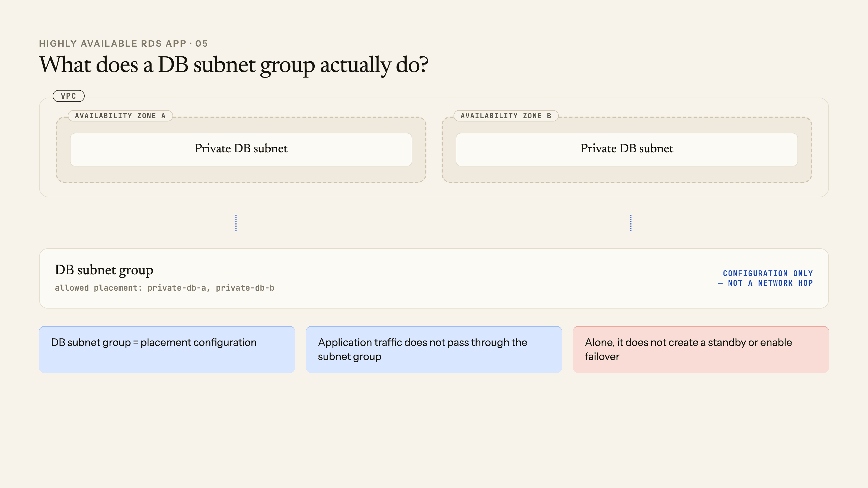Select the 'Highly Available RDS App · 05' header

point(123,43)
